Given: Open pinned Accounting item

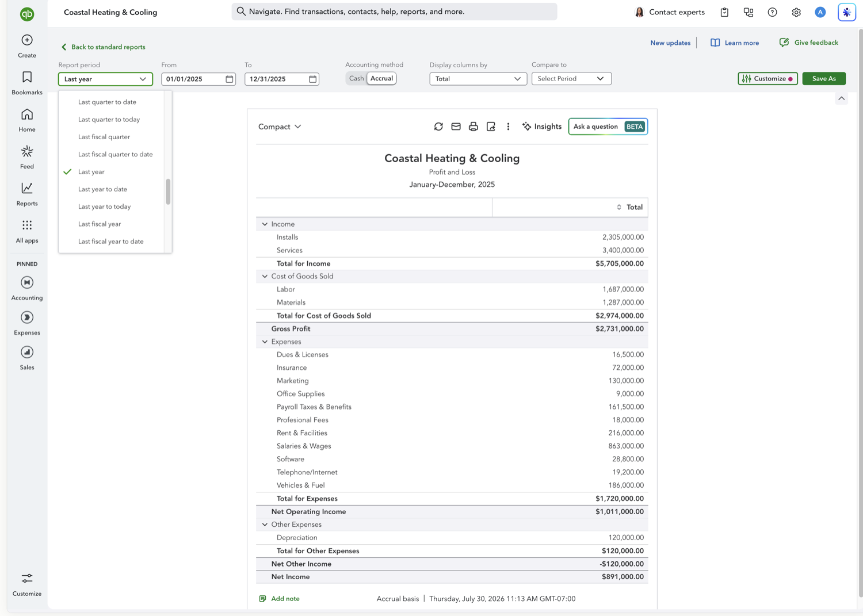Looking at the screenshot, I should 27,288.
